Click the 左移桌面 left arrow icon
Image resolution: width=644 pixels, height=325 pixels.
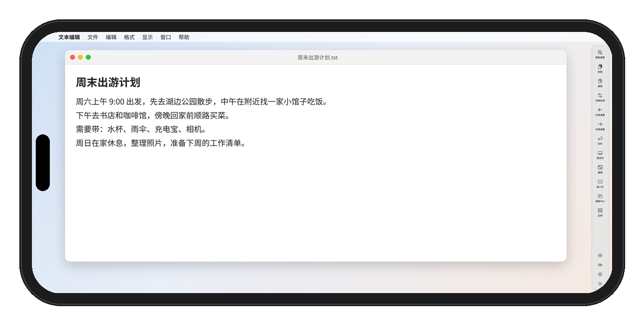tap(600, 110)
